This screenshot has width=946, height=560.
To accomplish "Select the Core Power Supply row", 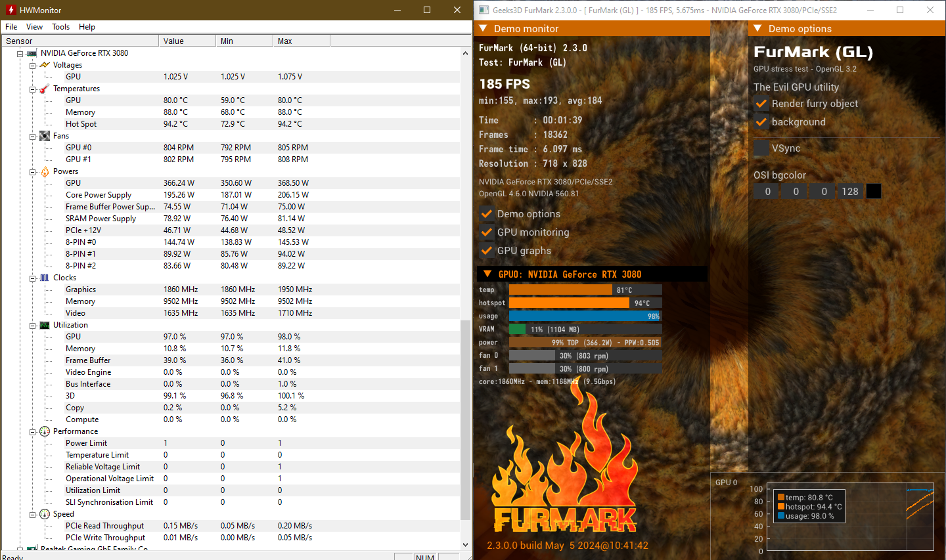I will pyautogui.click(x=230, y=195).
